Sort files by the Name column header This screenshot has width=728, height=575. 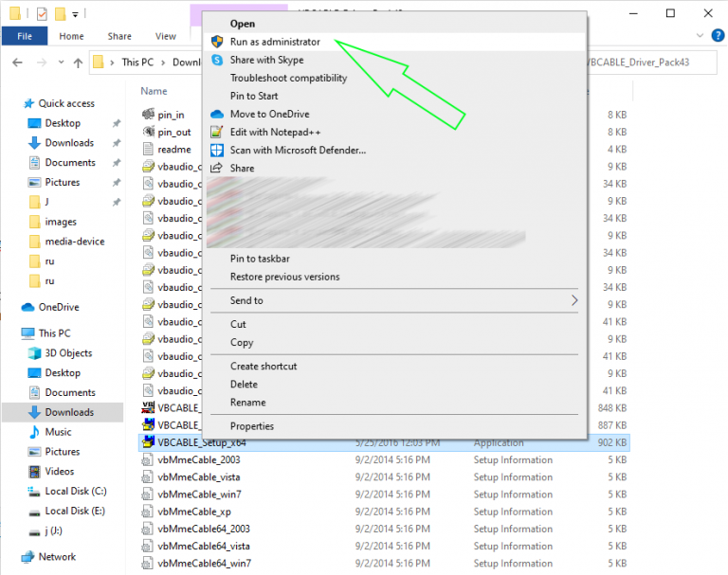point(154,91)
